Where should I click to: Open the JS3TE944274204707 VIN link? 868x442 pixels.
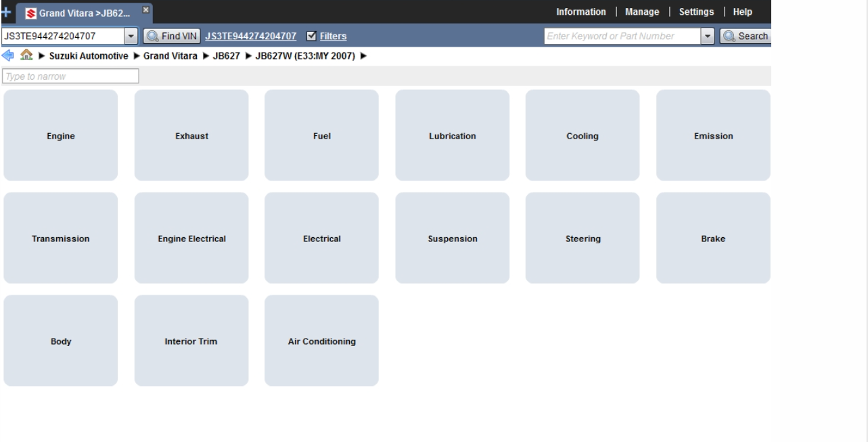[x=251, y=36]
